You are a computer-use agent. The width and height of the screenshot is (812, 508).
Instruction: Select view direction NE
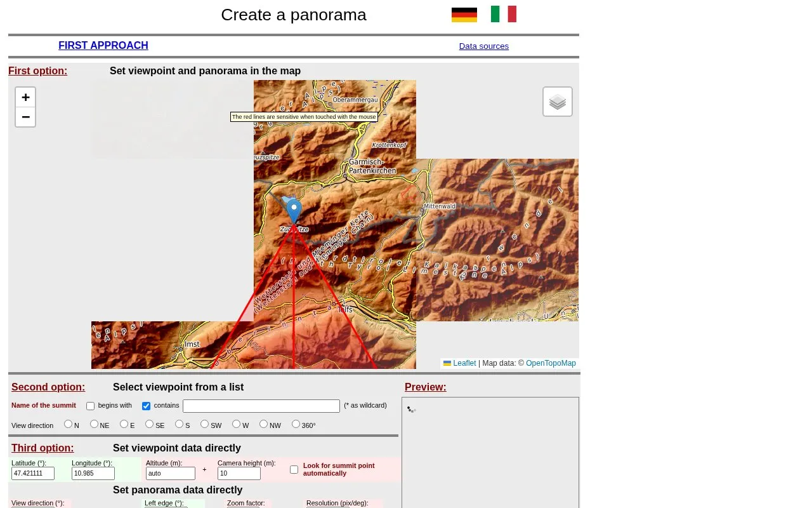coord(94,424)
